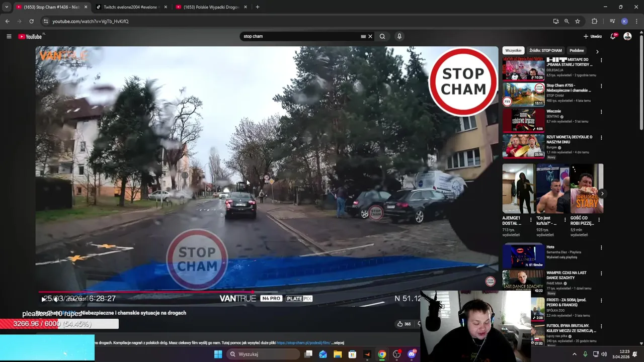644x362 pixels.
Task: Open Chrome three-dot menu
Action: coord(636,21)
